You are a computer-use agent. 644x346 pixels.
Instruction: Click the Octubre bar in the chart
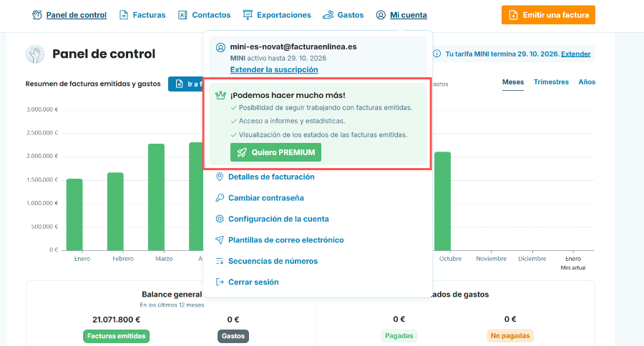pos(442,201)
